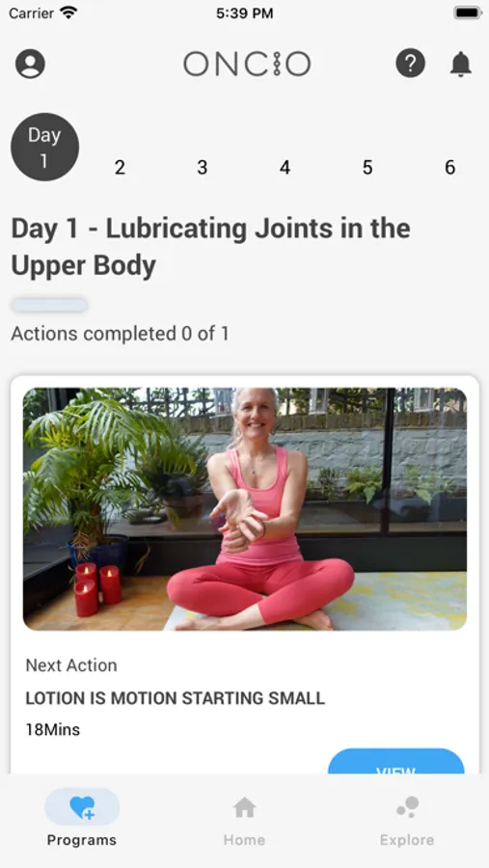Image resolution: width=489 pixels, height=868 pixels.
Task: Tap the Day 1 Lubricating Joints heading
Action: pyautogui.click(x=211, y=247)
